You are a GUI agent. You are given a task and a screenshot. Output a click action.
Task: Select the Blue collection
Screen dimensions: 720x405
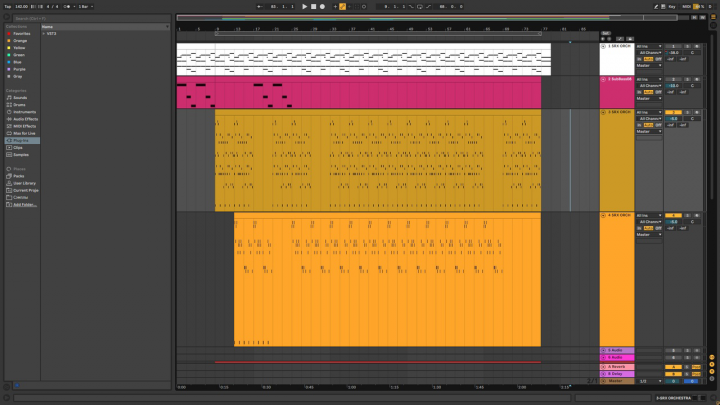17,62
